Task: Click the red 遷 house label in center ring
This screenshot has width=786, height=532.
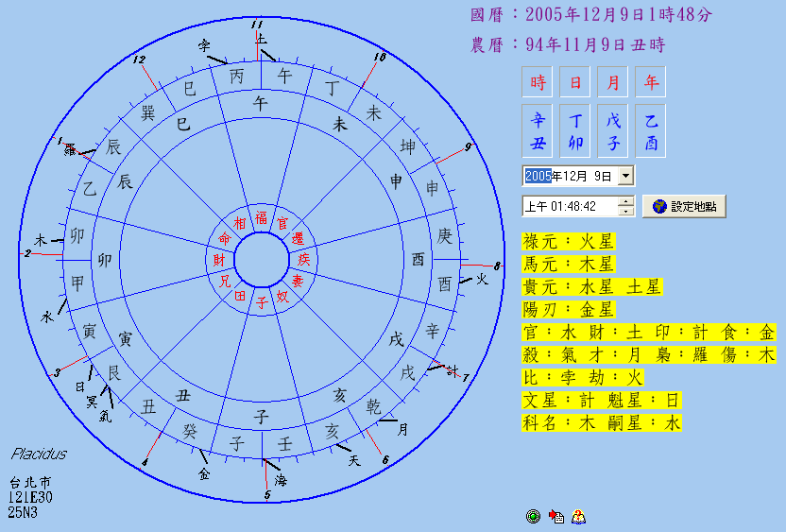Action: (298, 238)
